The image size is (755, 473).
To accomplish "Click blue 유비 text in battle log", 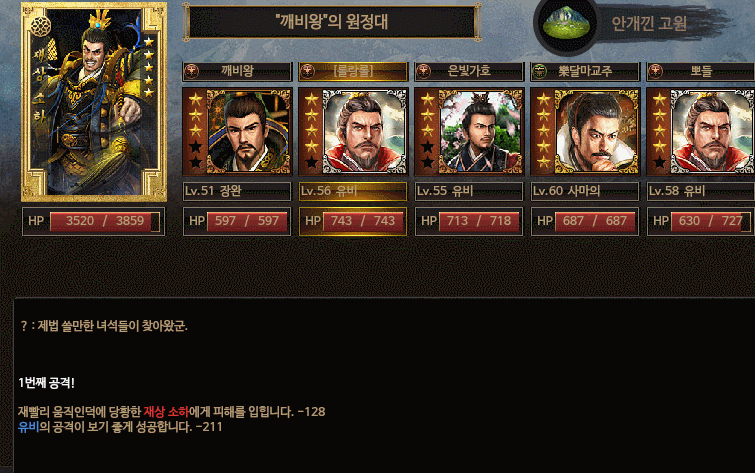I will (x=28, y=427).
